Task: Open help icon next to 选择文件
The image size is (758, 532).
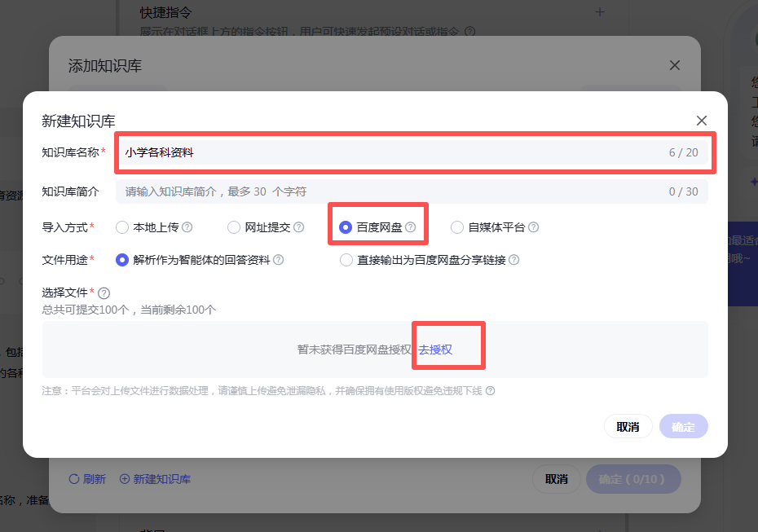Action: pos(104,293)
